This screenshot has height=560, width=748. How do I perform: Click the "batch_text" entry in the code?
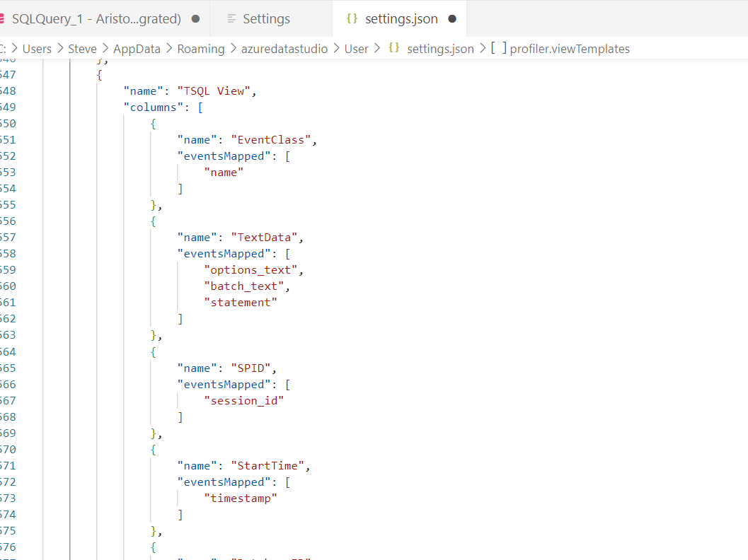point(243,286)
